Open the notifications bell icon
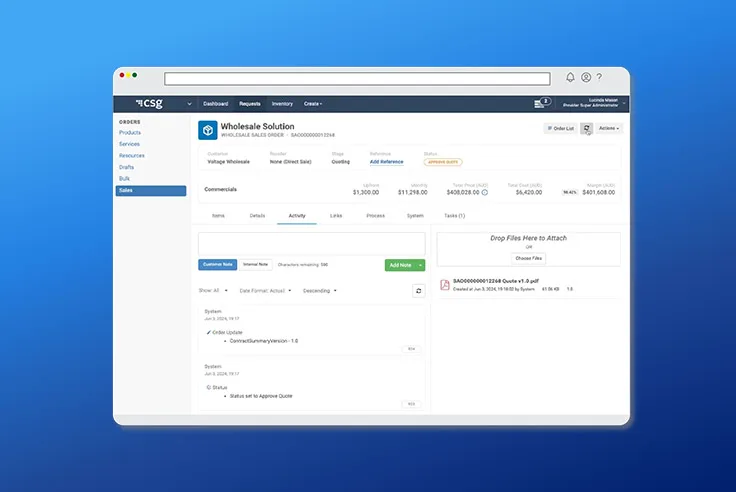The width and height of the screenshot is (736, 492). click(x=570, y=77)
